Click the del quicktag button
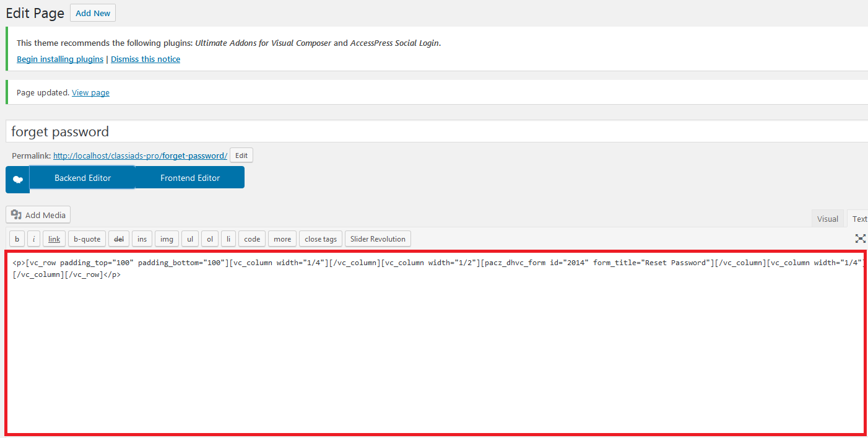Screen dimensions: 868x438 coord(119,239)
